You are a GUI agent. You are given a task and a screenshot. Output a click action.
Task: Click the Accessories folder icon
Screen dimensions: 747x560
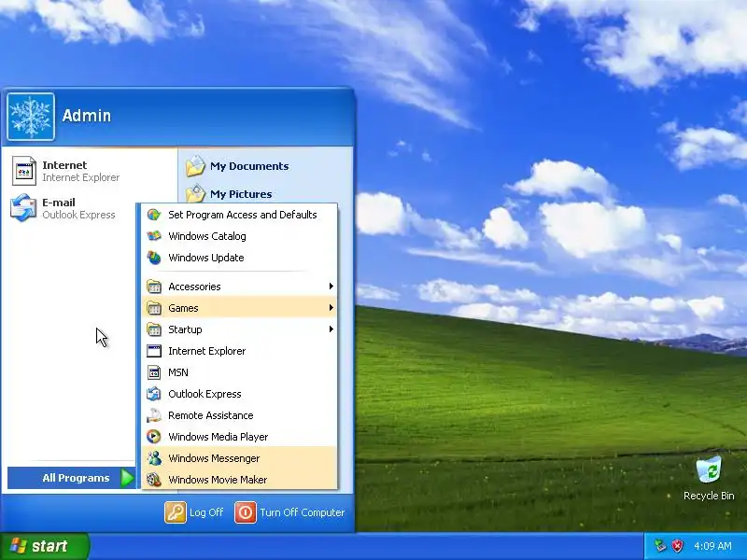pos(153,287)
